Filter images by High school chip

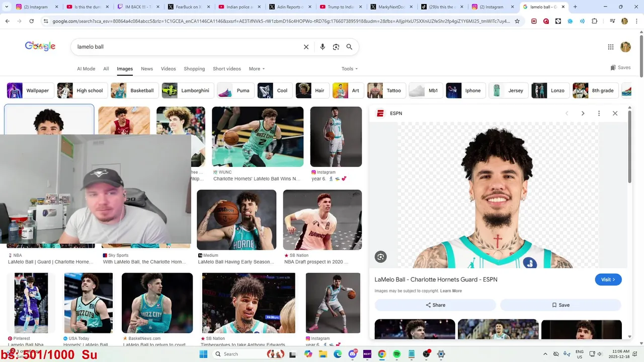click(82, 90)
